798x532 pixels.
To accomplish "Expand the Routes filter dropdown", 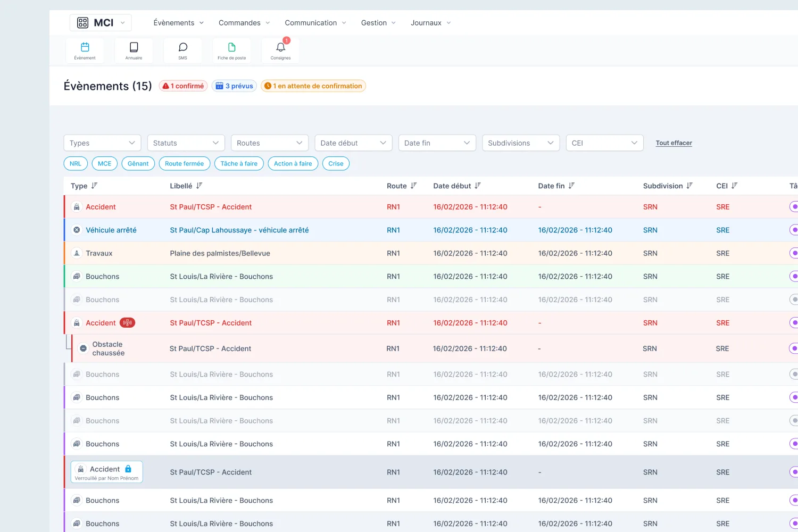I will pos(270,143).
